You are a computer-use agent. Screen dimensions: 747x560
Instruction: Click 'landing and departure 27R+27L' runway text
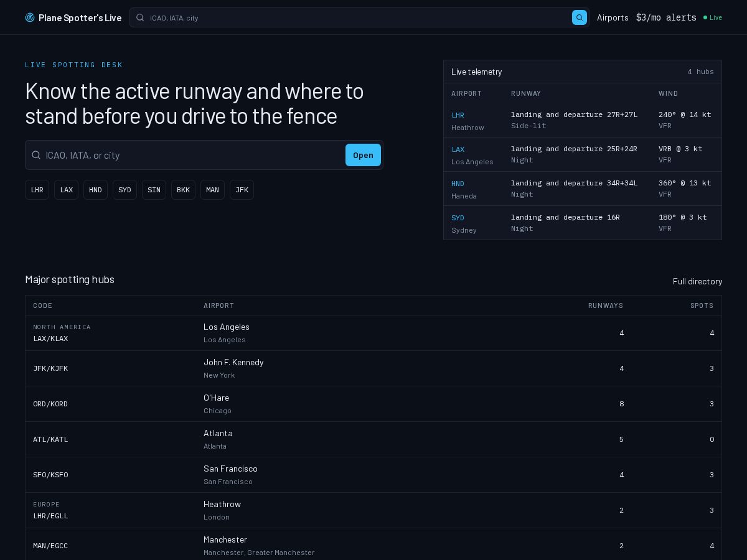click(574, 114)
